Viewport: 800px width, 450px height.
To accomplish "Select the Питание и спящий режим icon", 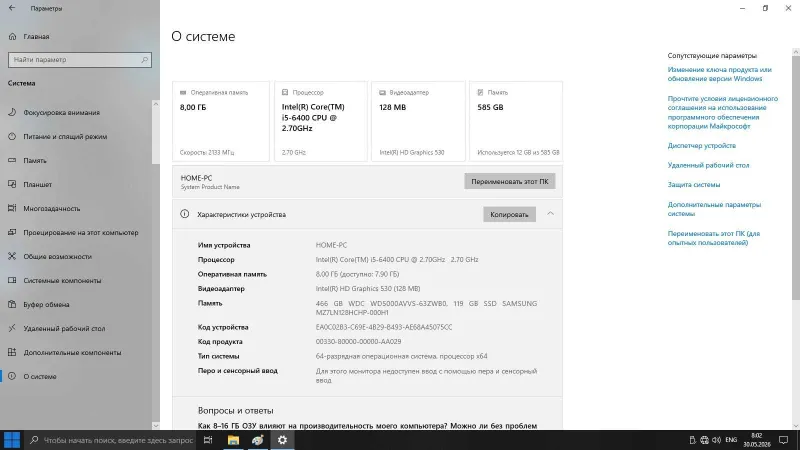I will coord(12,136).
